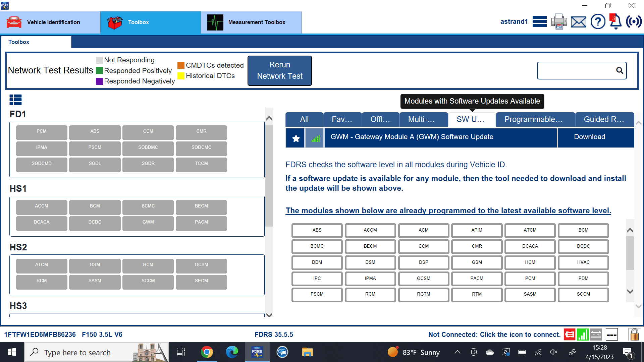Click the HVAC button in programmed list
Image resolution: width=644 pixels, height=362 pixels.
tap(583, 262)
